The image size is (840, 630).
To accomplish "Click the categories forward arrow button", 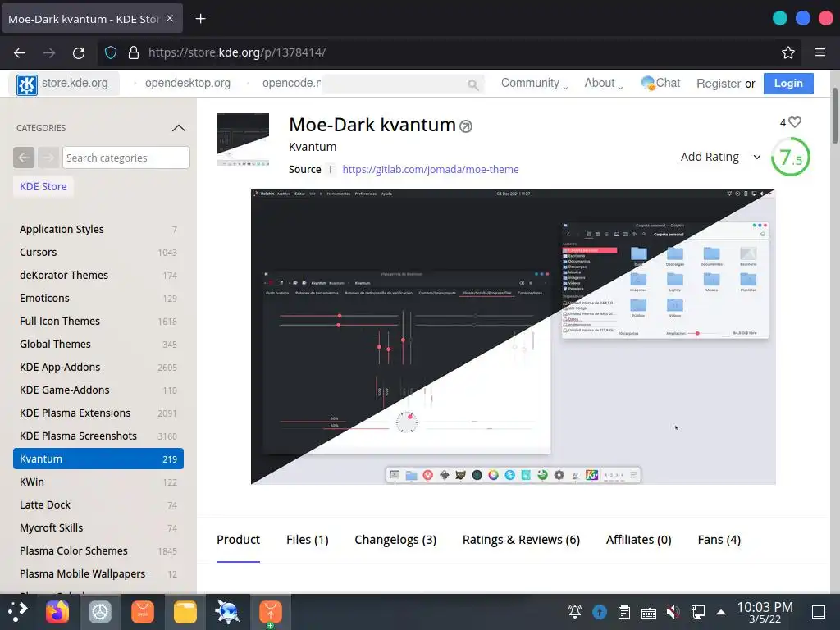I will pyautogui.click(x=48, y=157).
